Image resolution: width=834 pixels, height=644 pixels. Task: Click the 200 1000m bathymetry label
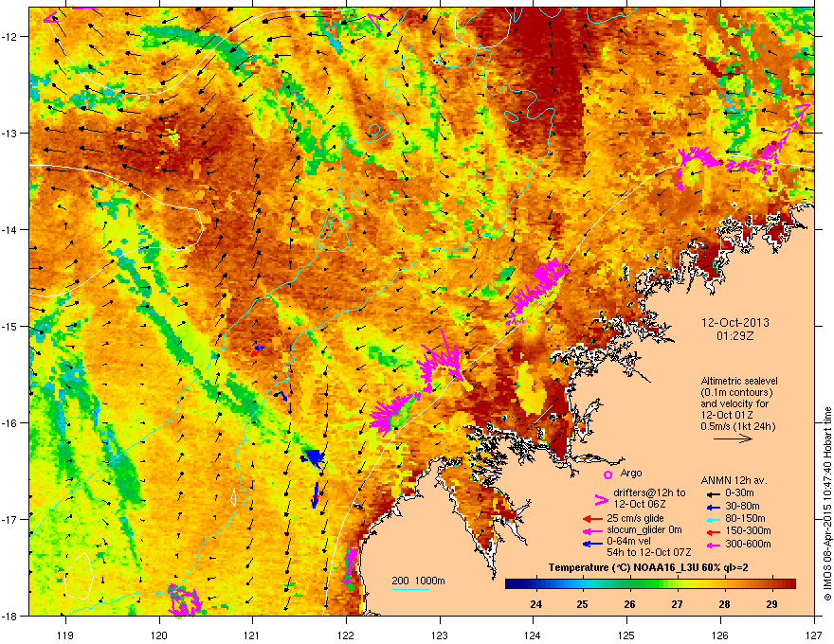[x=418, y=581]
